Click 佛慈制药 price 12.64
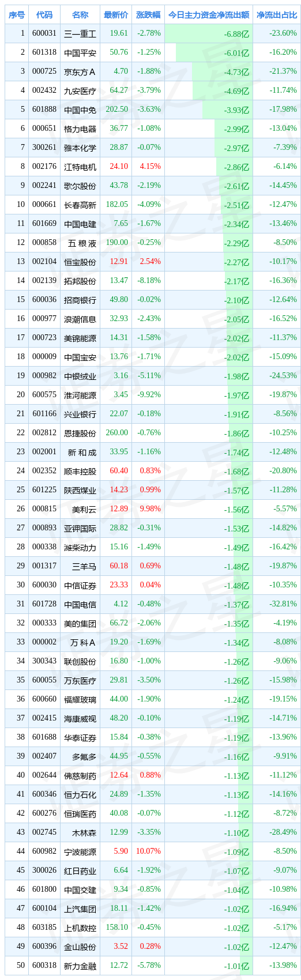The image size is (301, 980). coord(119,775)
